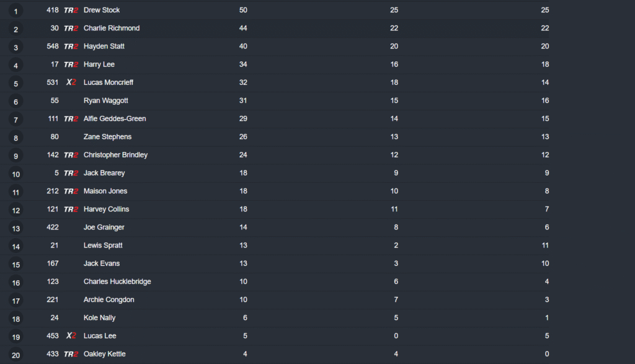
Task: Click the TR2 icon beside Drew Stock
Action: pos(71,11)
